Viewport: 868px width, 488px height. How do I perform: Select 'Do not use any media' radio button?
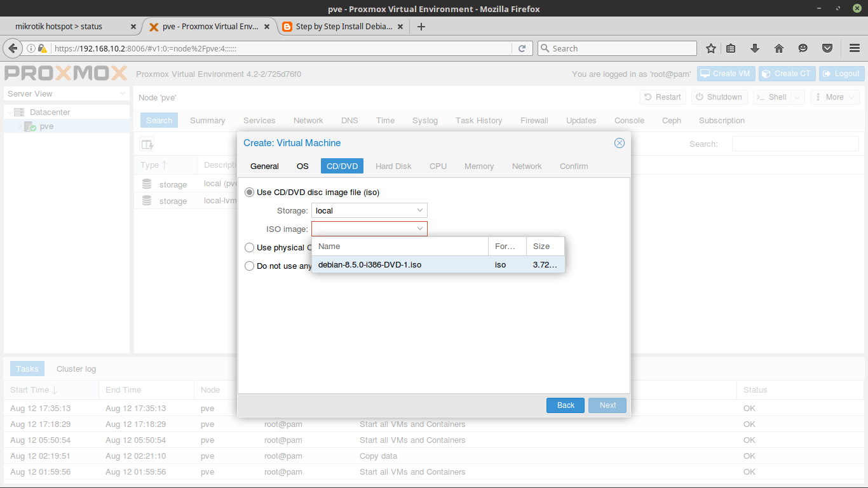(250, 266)
